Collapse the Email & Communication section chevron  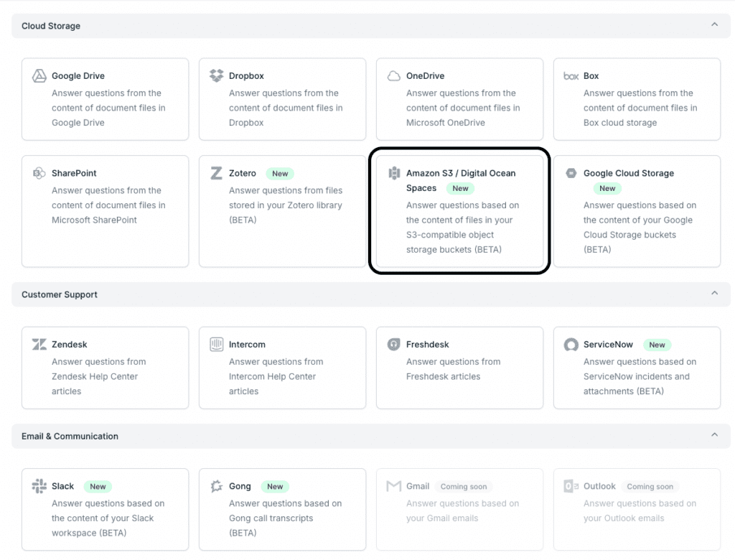tap(714, 435)
